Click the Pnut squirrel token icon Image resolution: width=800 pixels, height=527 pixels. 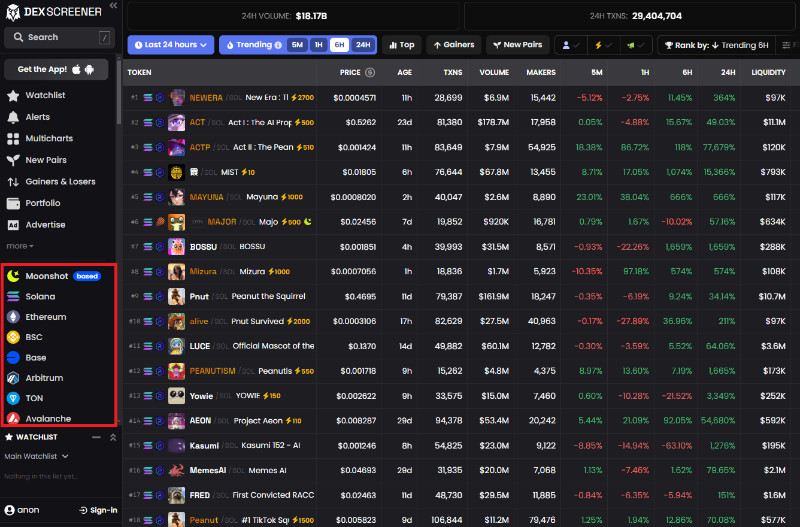(177, 296)
